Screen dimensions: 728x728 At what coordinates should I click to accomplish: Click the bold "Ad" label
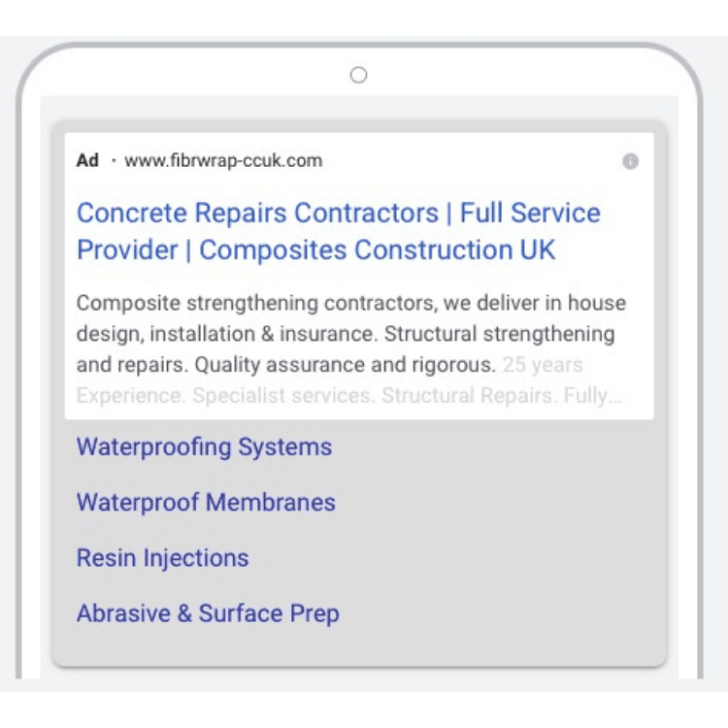(87, 161)
